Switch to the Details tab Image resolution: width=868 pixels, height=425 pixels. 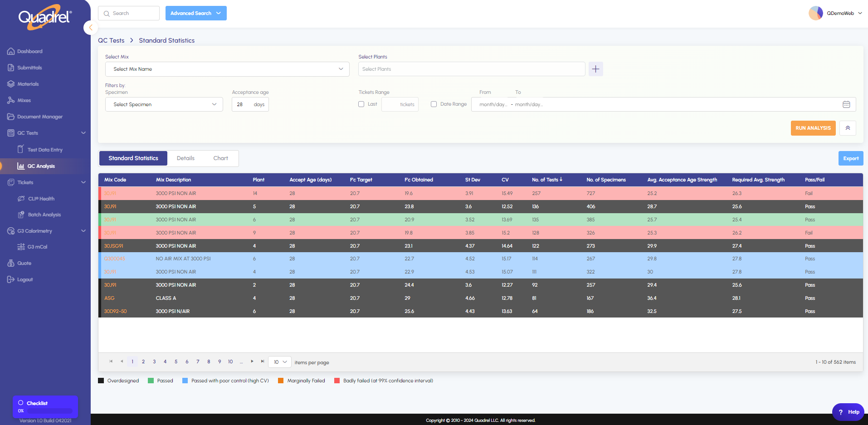click(x=185, y=158)
